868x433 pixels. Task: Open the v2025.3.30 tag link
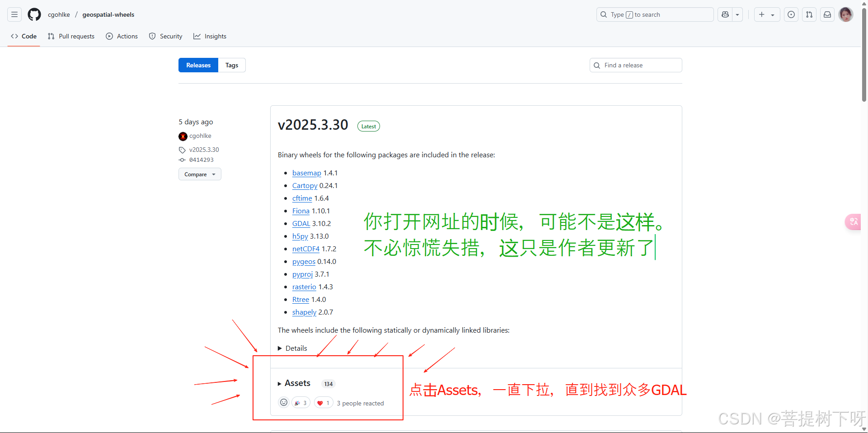[x=204, y=150]
